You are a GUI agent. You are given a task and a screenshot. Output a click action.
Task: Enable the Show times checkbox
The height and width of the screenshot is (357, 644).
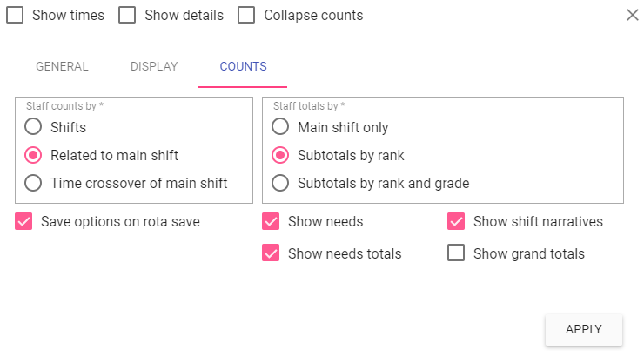click(x=15, y=16)
